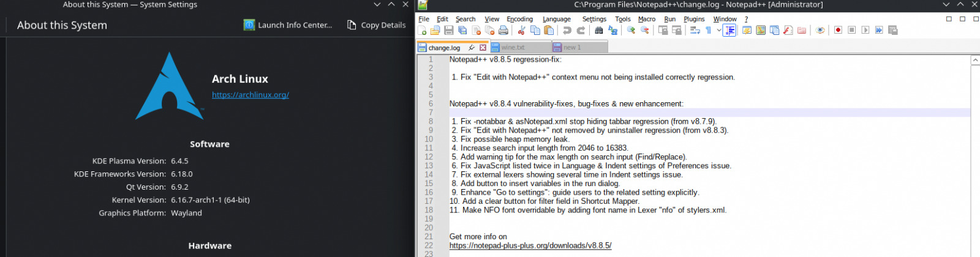Print the current document using the printer icon
The image size is (980, 257).
[503, 30]
